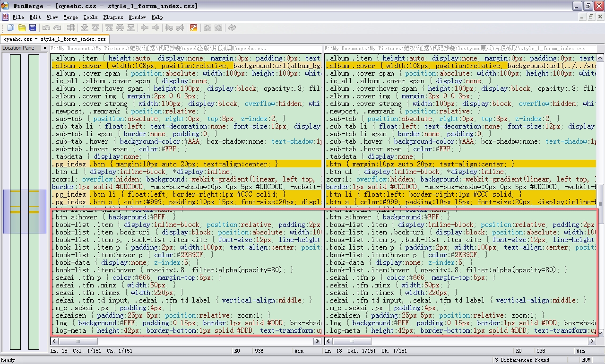
Task: Close the Location Pane
Action: pos(45,48)
